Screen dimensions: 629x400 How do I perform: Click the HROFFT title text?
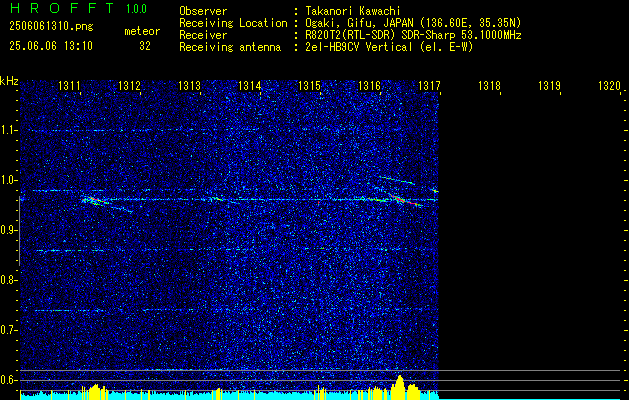63,8
